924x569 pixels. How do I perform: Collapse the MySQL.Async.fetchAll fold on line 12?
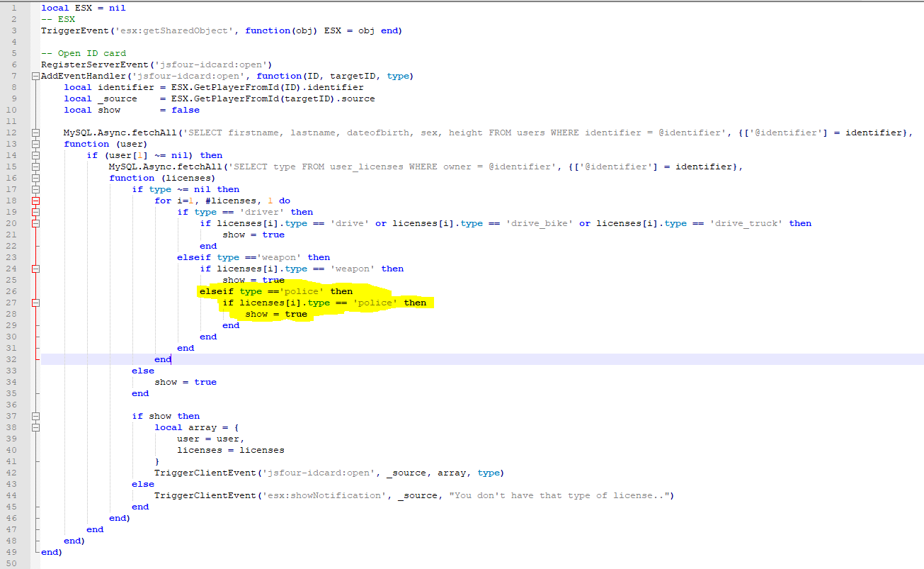[x=35, y=133]
